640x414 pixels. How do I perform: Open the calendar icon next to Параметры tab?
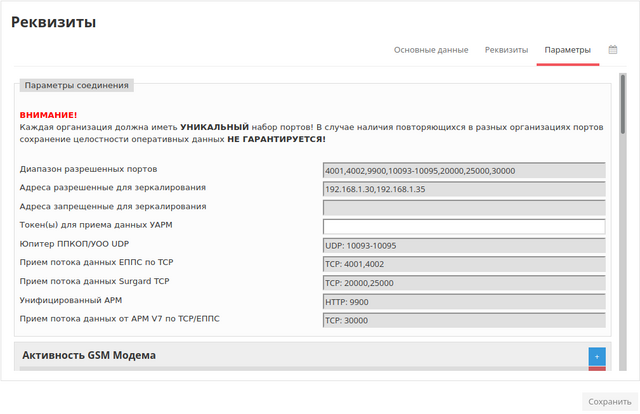point(613,49)
